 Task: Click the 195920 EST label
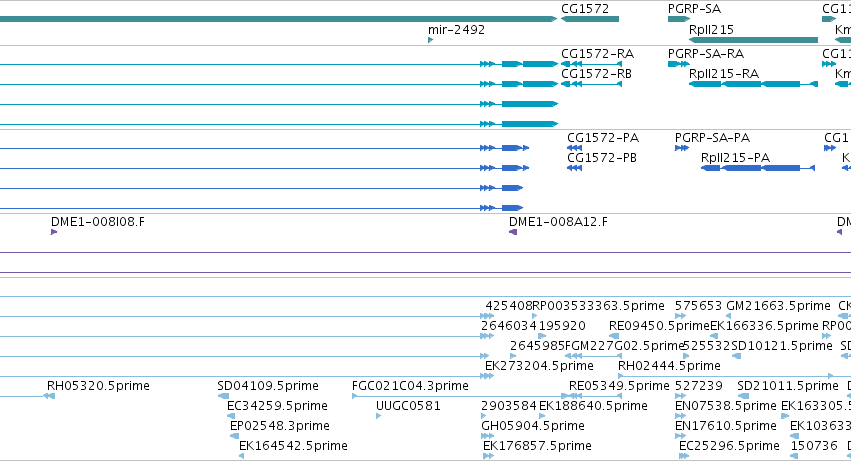(x=561, y=326)
